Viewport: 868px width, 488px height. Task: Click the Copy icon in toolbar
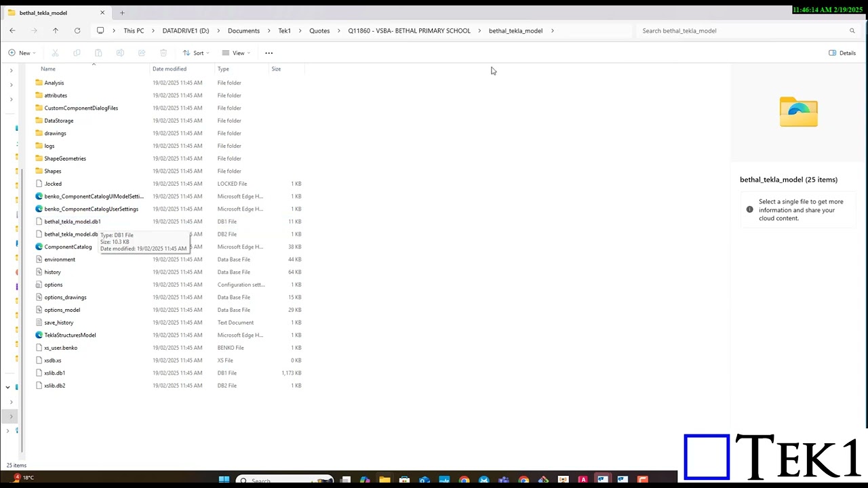[77, 53]
